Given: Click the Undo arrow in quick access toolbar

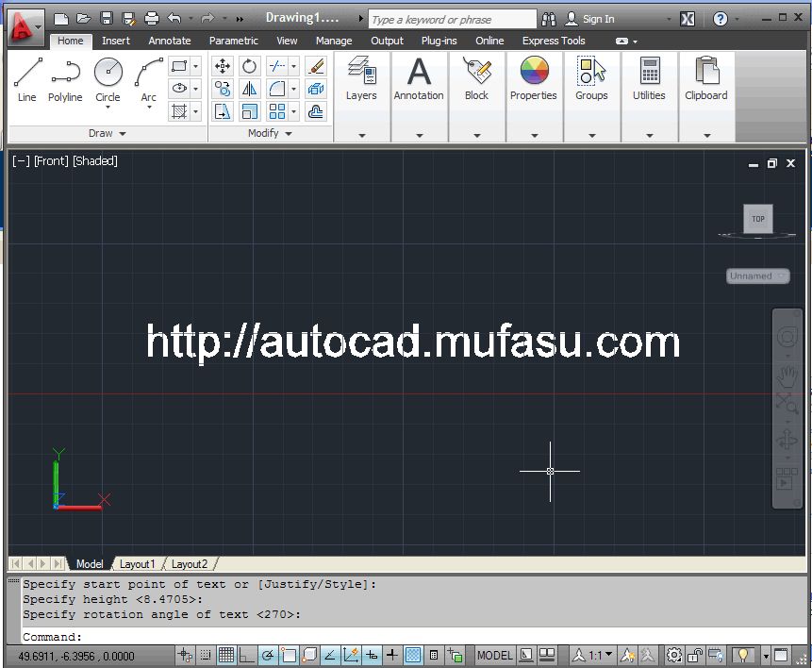Looking at the screenshot, I should 174,19.
